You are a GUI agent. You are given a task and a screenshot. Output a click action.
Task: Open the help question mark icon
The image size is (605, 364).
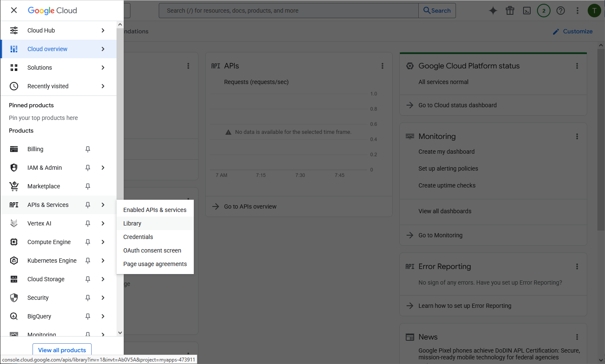click(561, 11)
